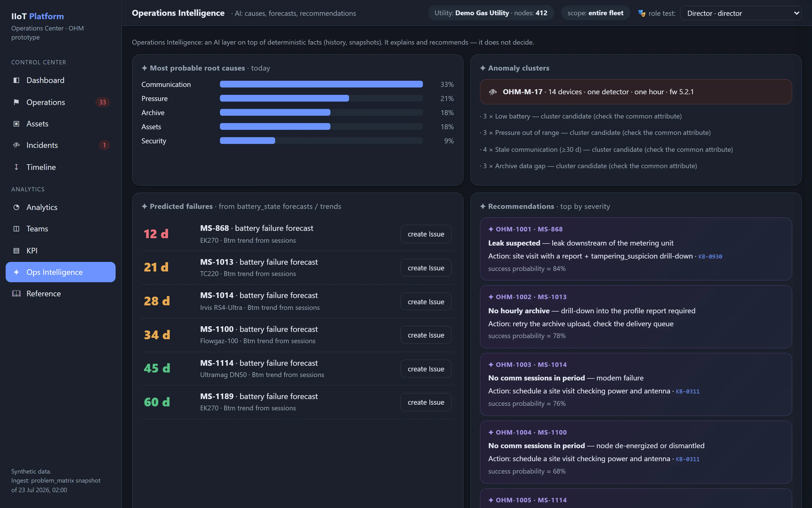Click the IIoT Platform logo title
This screenshot has height=508, width=812.
click(x=37, y=16)
